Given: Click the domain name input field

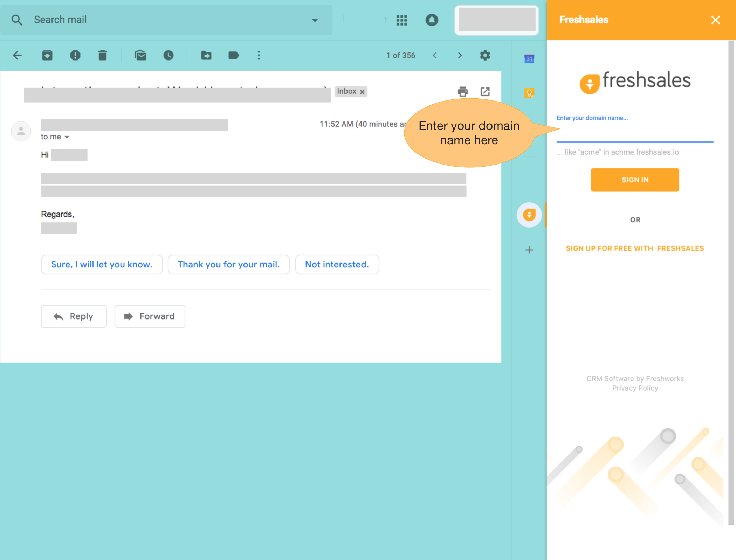Looking at the screenshot, I should tap(635, 133).
